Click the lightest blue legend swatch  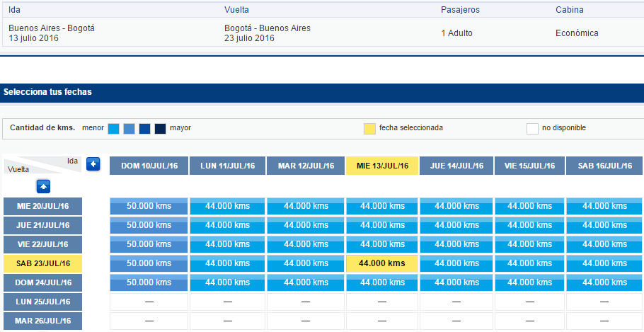(x=113, y=129)
